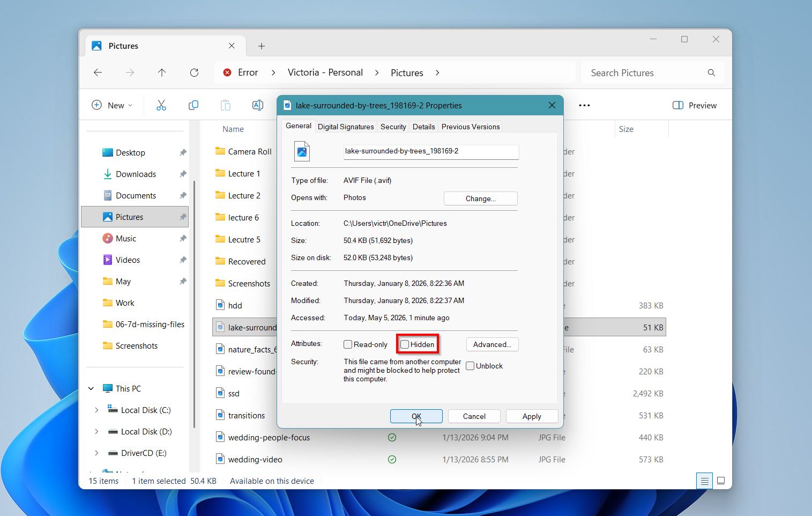Screen dimensions: 812x516
Task: Click Documents icon in sidebar
Action: tap(108, 195)
